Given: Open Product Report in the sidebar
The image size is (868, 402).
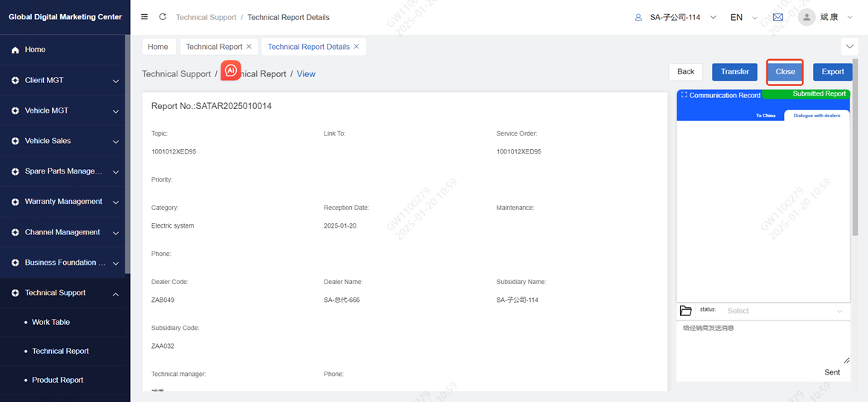Looking at the screenshot, I should (57, 380).
